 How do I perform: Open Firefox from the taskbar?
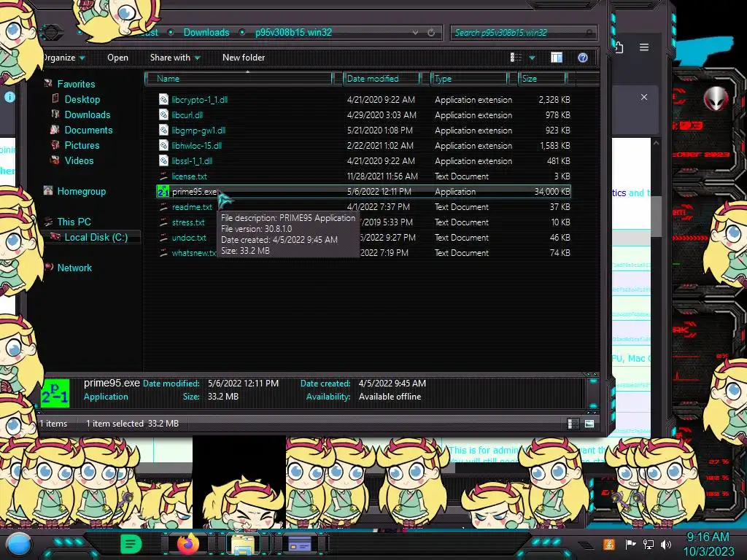188,544
